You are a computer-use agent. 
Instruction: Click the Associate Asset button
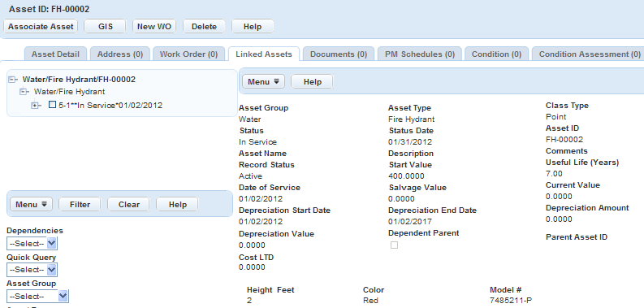[x=41, y=26]
